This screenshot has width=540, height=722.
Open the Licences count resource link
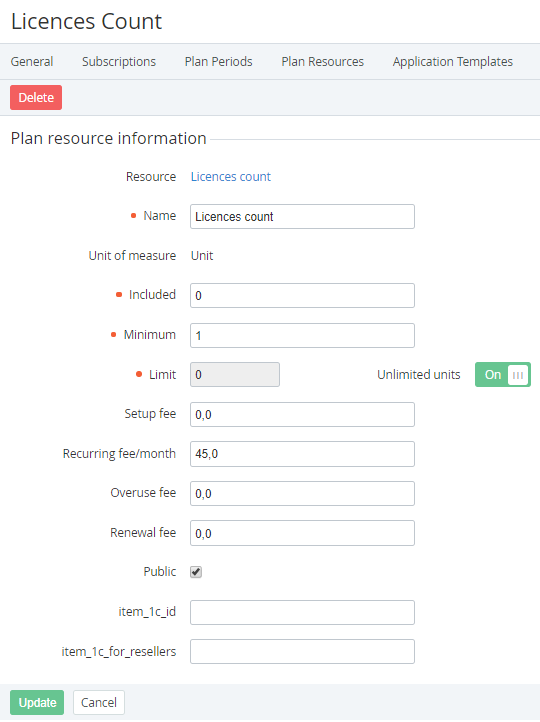(231, 177)
